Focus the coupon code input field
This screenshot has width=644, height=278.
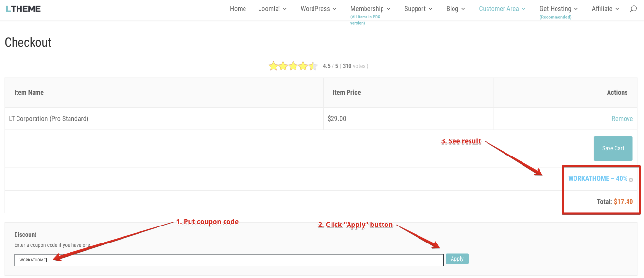[x=228, y=260]
